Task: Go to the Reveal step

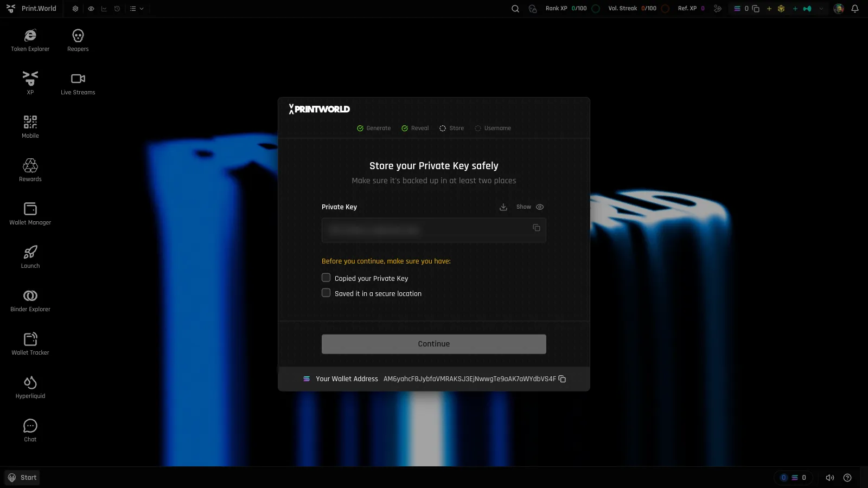Action: coord(415,129)
